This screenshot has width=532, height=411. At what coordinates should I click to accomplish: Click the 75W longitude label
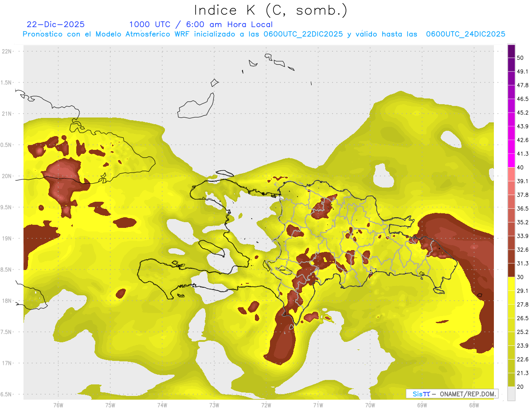click(x=110, y=405)
